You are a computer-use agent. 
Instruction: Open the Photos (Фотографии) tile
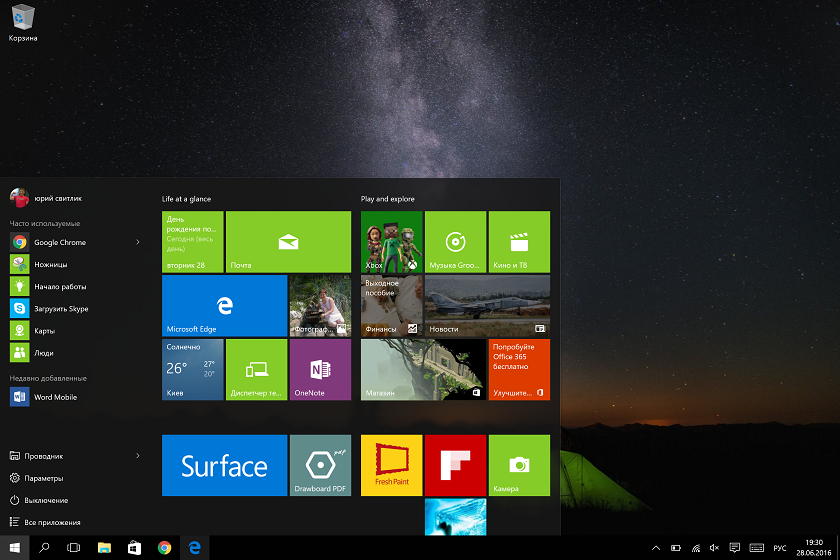tap(320, 305)
